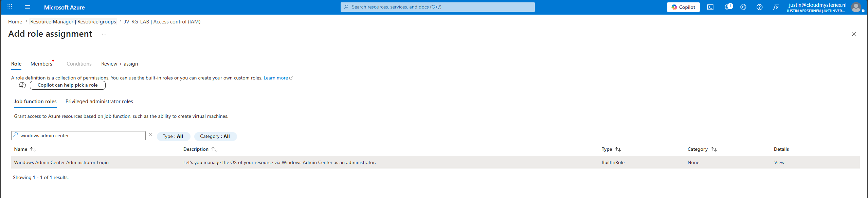Click the Copilot icon beside role helper
This screenshot has height=198, width=868.
[22, 85]
